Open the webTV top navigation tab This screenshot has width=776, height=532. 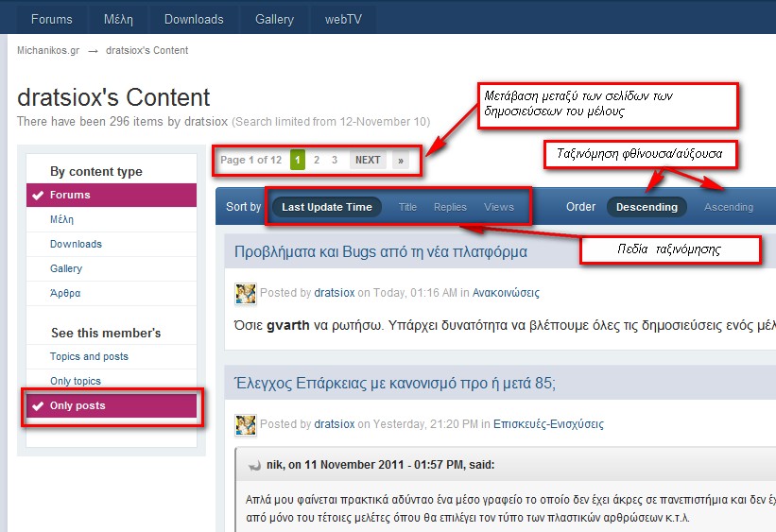tap(343, 19)
